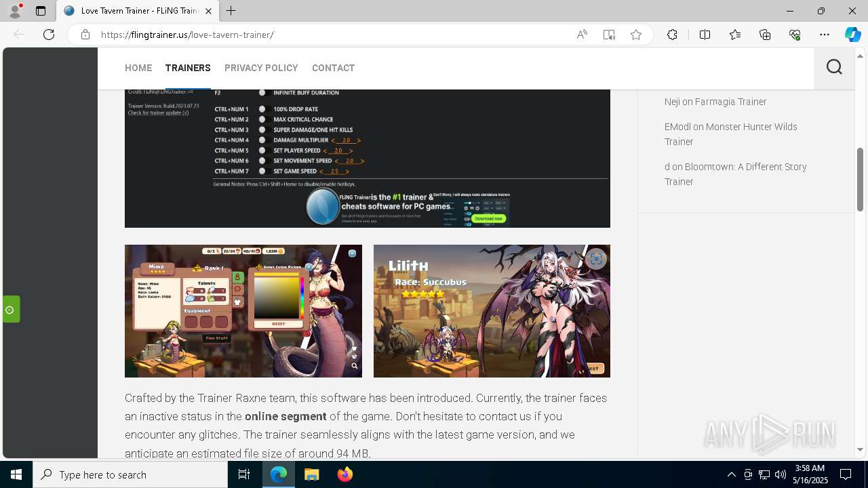Image resolution: width=868 pixels, height=488 pixels.
Task: Open volume control in system tray
Action: (x=780, y=474)
